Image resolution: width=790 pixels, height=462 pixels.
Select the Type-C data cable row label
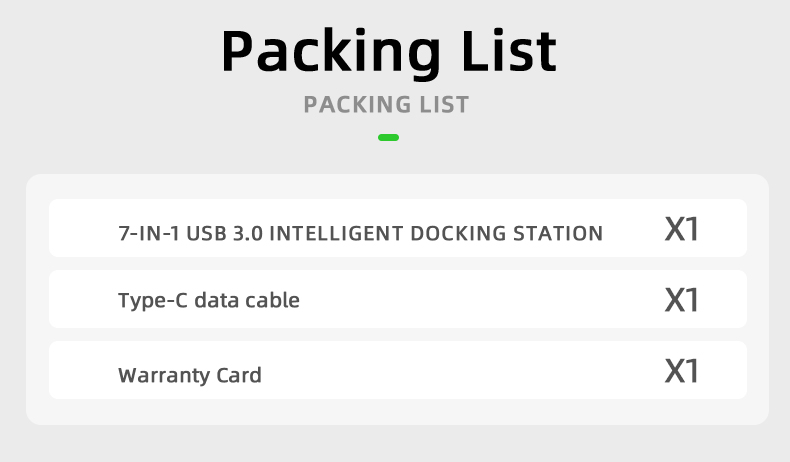coord(209,299)
